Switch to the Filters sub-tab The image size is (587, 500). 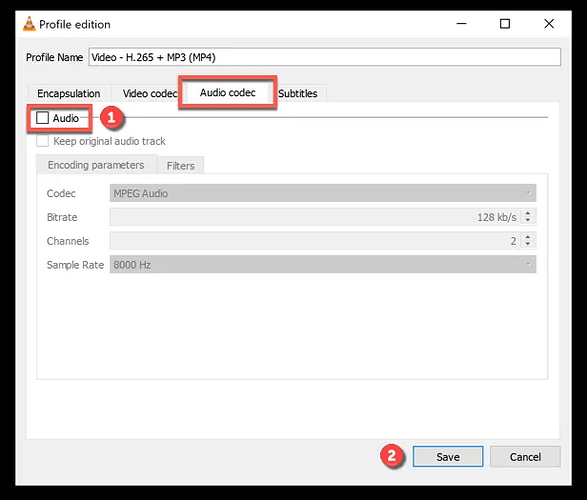click(180, 165)
